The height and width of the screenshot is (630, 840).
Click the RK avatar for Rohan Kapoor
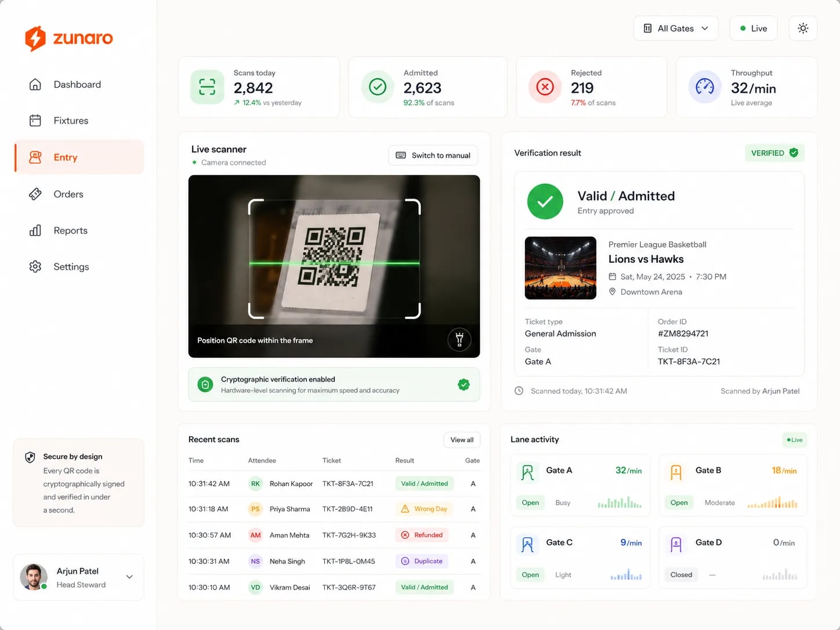tap(255, 483)
